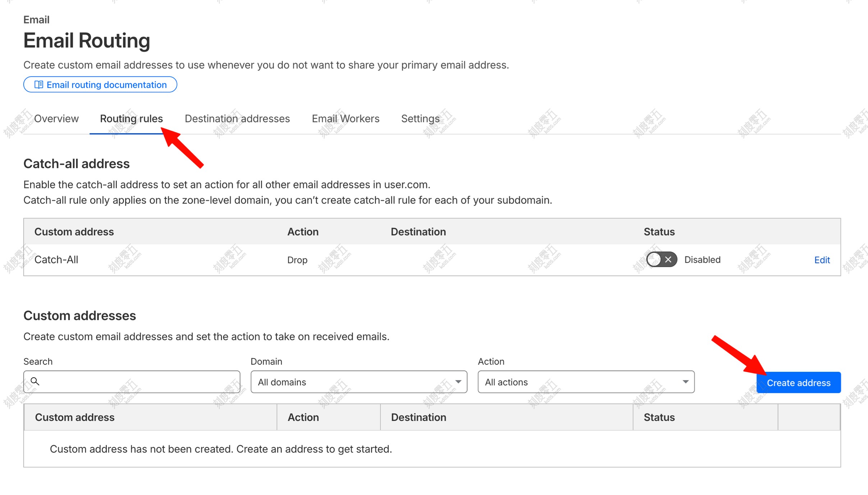Click the magnifier icon in search field

tap(35, 381)
